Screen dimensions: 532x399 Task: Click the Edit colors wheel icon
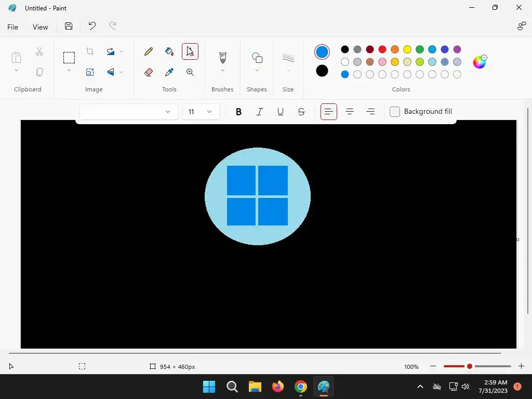click(480, 62)
